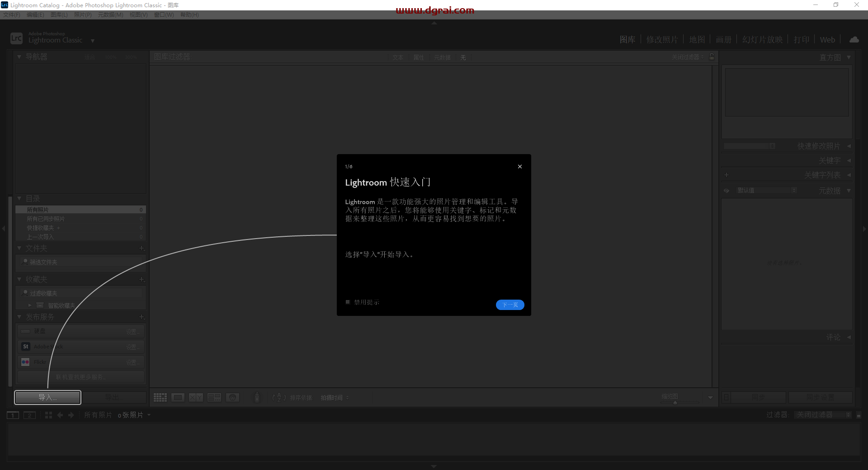Open the 编辑(E) menu
This screenshot has height=470, width=868.
tap(35, 15)
